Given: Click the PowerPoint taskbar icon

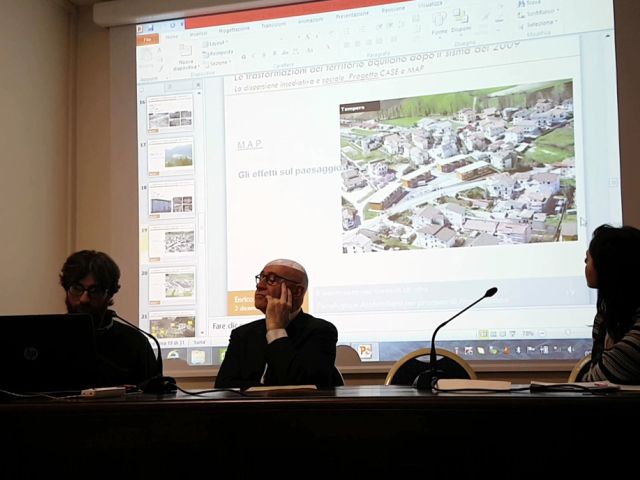Looking at the screenshot, I should [365, 351].
